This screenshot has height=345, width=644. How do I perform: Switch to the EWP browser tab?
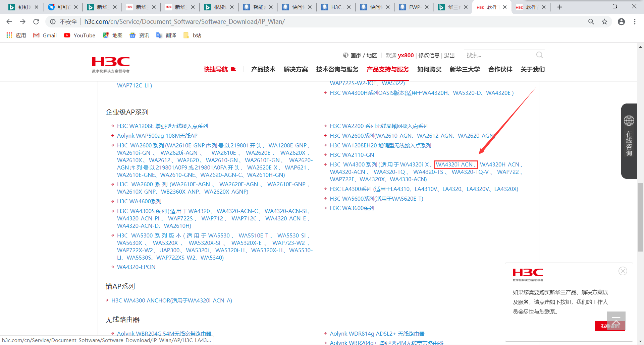414,7
